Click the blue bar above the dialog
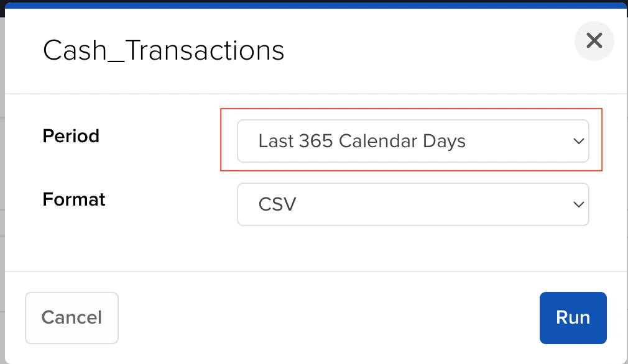 [x=314, y=5]
